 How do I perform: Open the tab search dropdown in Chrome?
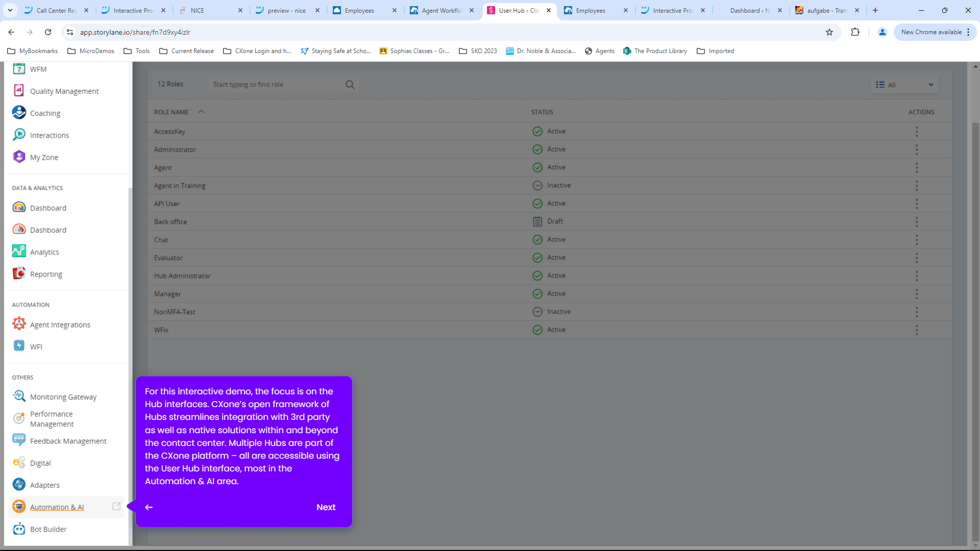tap(10, 10)
